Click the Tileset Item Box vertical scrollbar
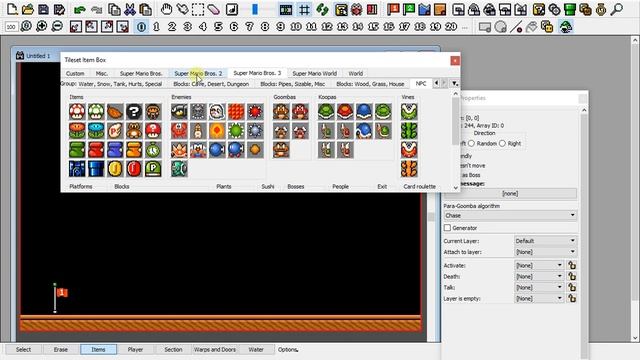 [456, 122]
